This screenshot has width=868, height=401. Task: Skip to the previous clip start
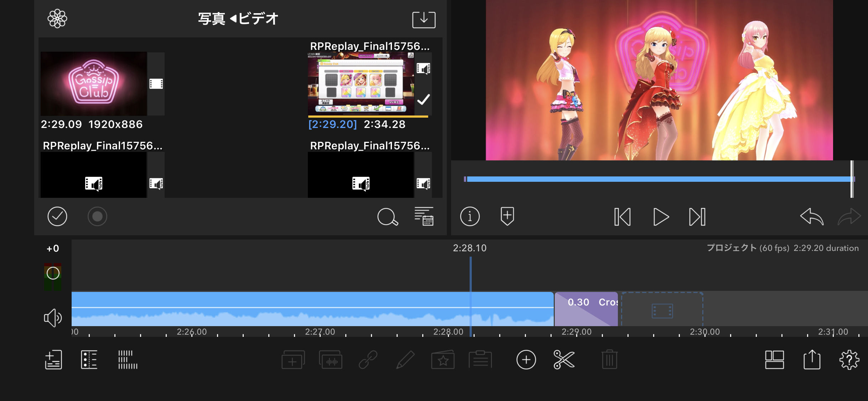point(622,217)
